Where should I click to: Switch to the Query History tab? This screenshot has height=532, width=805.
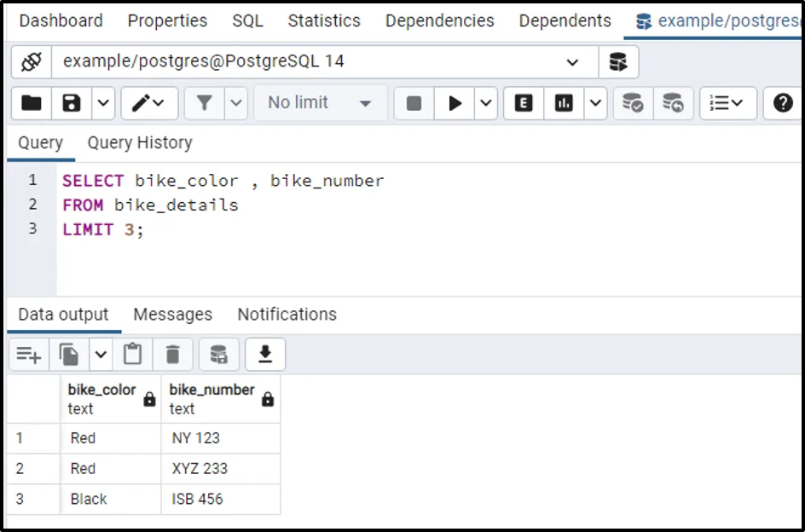click(x=140, y=142)
